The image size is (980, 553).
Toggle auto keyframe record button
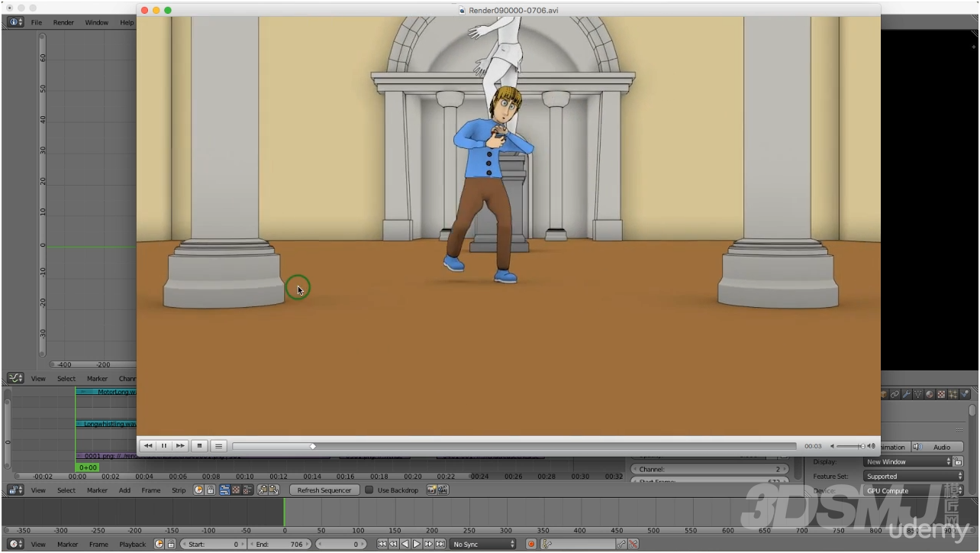click(531, 544)
